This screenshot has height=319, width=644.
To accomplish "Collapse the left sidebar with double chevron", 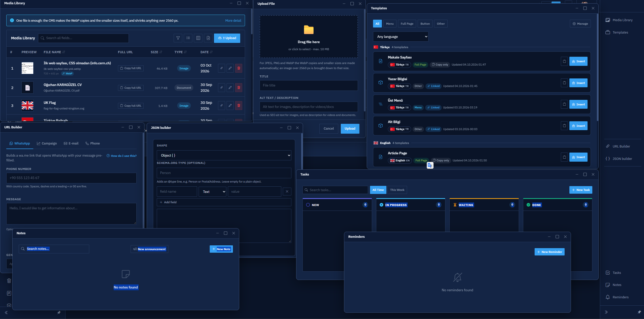I will pyautogui.click(x=6, y=313).
